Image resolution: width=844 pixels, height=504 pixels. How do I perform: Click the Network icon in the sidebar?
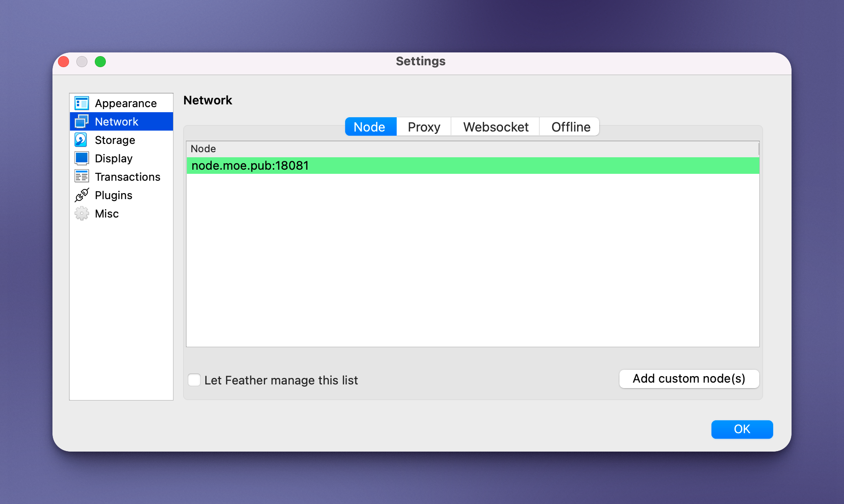(x=81, y=121)
